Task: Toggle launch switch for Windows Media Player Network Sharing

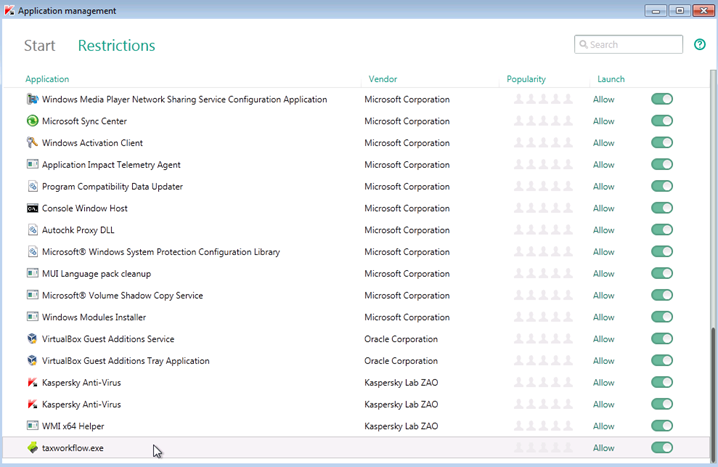Action: point(662,99)
